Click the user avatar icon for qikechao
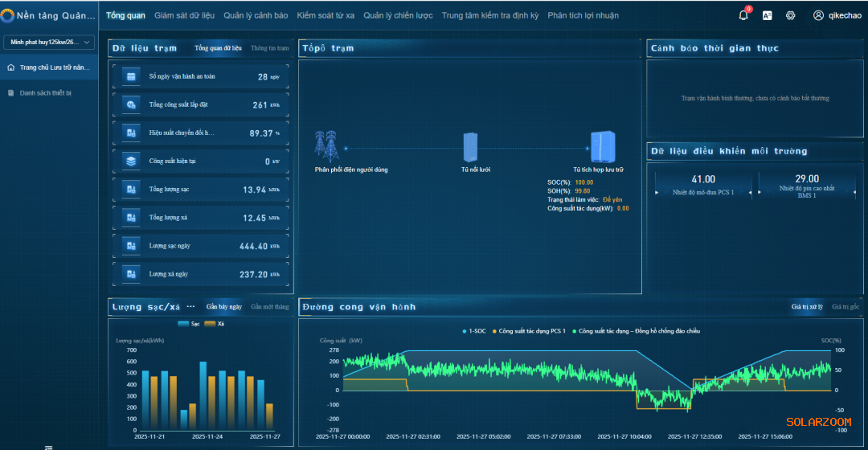The height and width of the screenshot is (450, 868). click(818, 15)
